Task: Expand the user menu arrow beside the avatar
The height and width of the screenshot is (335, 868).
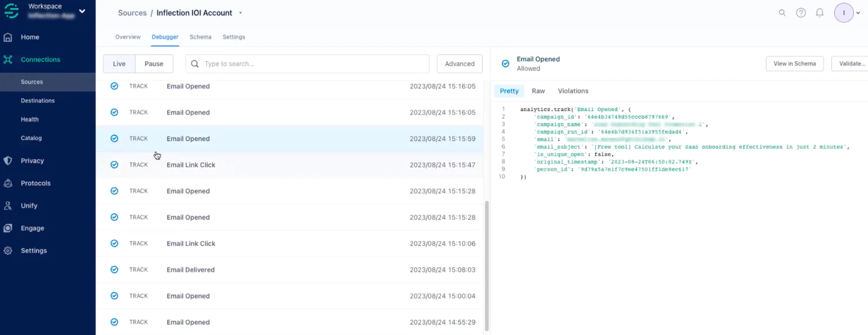Action: tap(858, 13)
